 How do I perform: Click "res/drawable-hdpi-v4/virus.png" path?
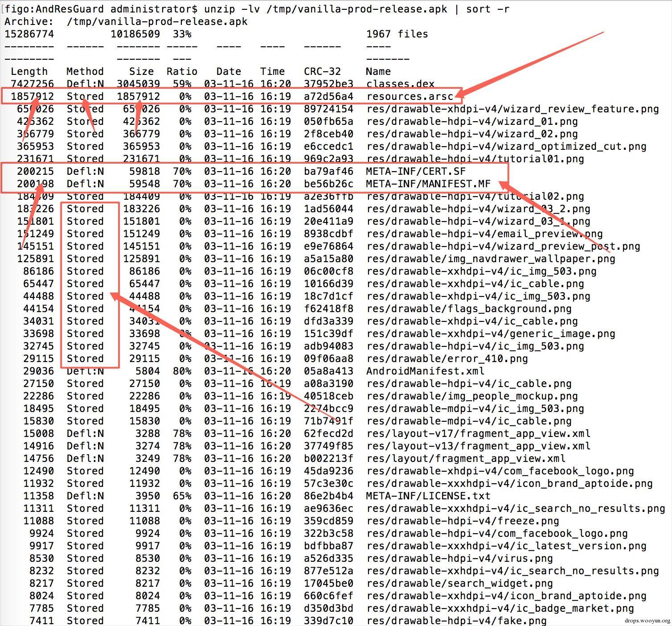[x=459, y=558]
